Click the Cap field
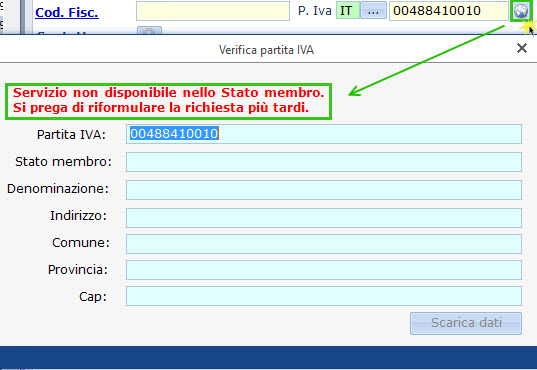This screenshot has width=537, height=370. (324, 296)
